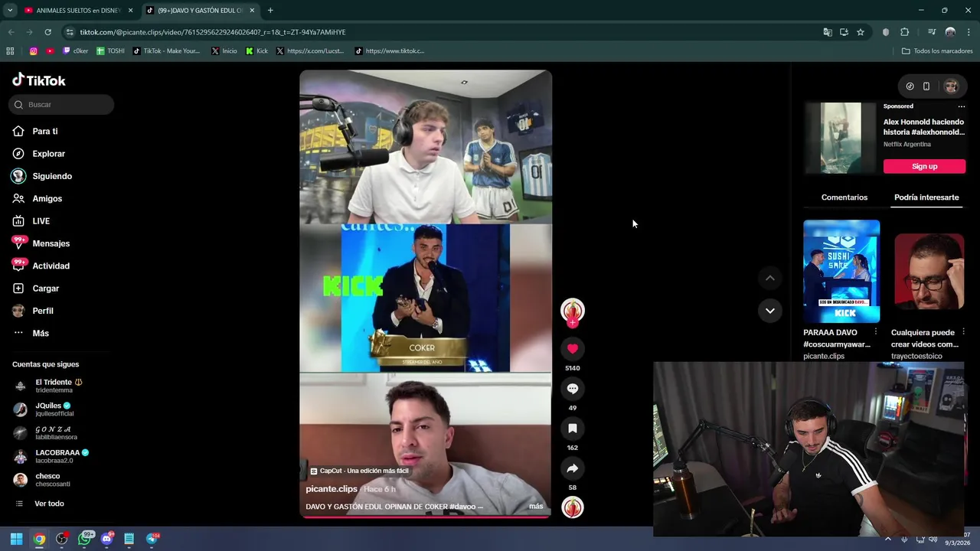Switch to ANIMALES SUELTOS browser tab
Screen dimensions: 980x551
[x=78, y=11]
